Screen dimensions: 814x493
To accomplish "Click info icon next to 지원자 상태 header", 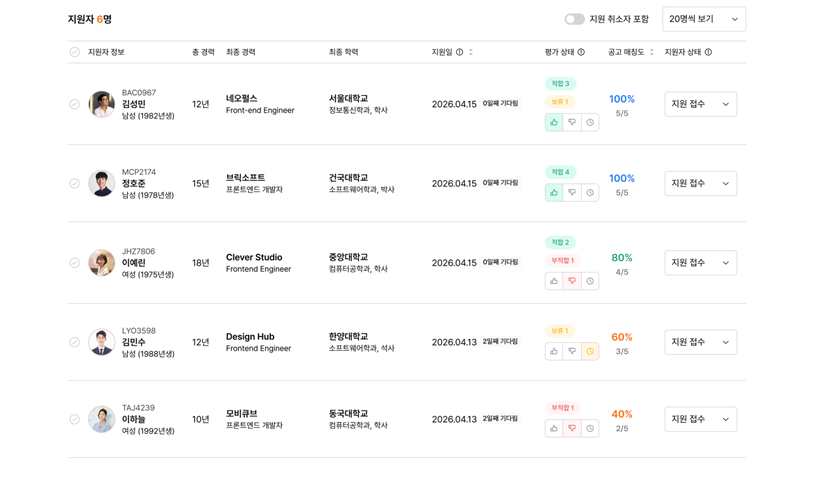I will coord(708,52).
